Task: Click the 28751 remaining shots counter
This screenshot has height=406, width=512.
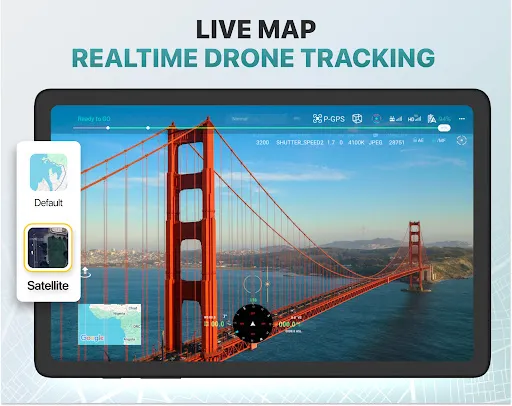Action: tap(397, 142)
